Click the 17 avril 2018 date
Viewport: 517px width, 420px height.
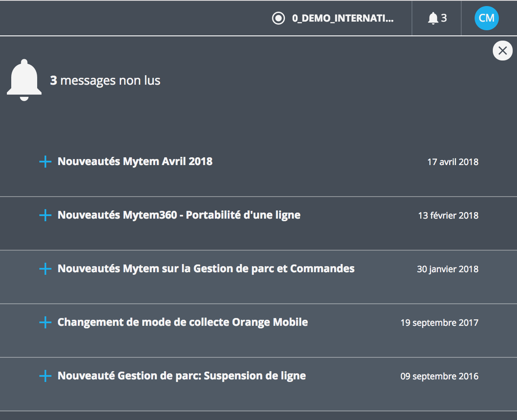coord(453,162)
